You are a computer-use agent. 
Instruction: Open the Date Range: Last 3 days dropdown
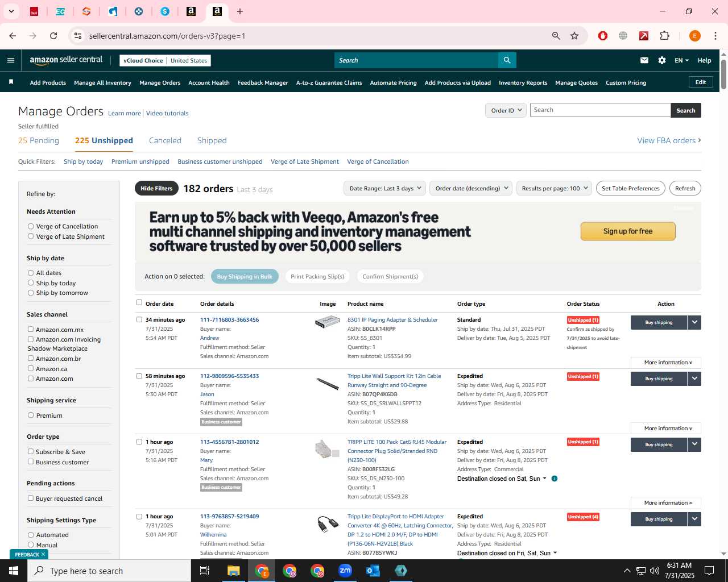(x=384, y=188)
